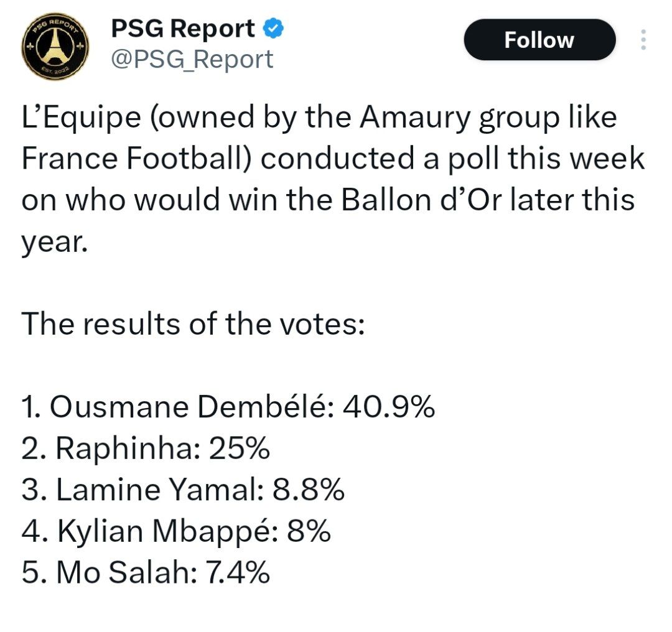The height and width of the screenshot is (632, 672).
Task: Open the PSG Report display name
Action: 183,28
